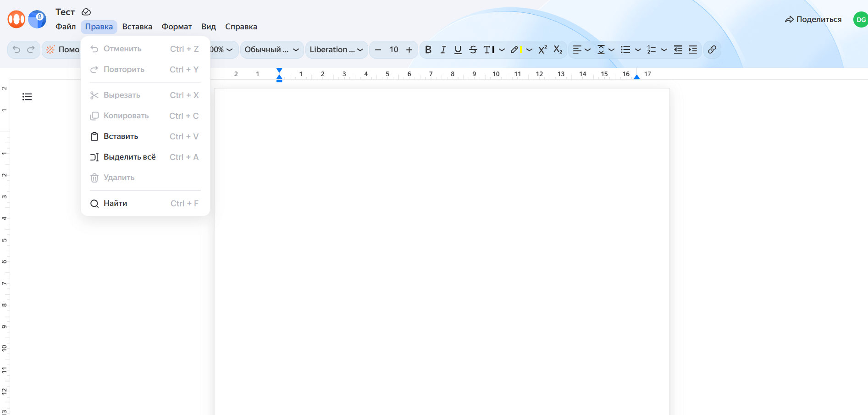This screenshot has width=868, height=415.
Task: Expand the bulleted list options arrow
Action: [x=638, y=50]
